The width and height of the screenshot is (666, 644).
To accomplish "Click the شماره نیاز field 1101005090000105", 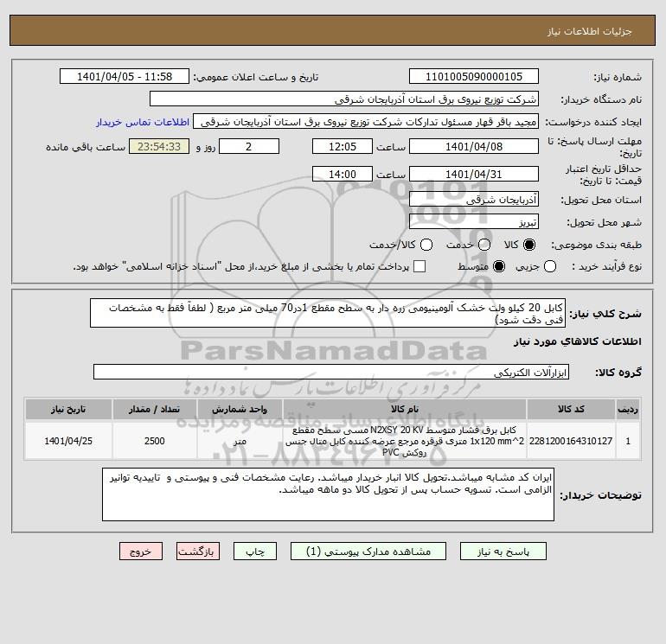I will [x=474, y=76].
